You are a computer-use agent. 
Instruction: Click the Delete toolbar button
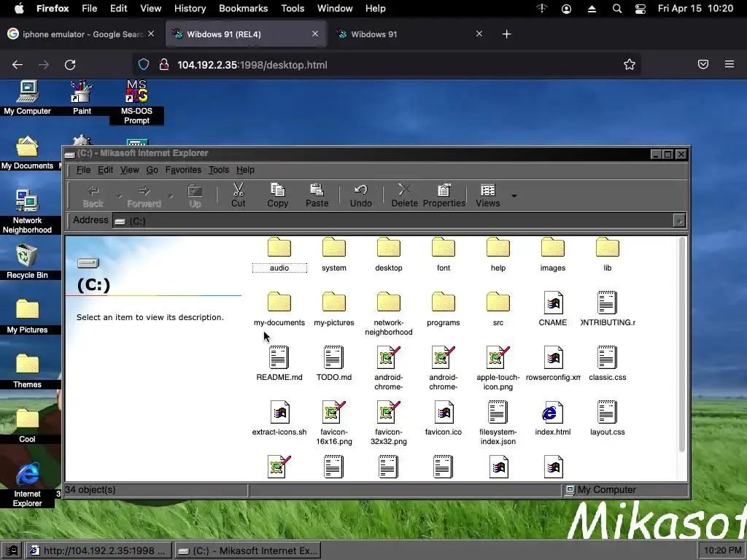[404, 195]
